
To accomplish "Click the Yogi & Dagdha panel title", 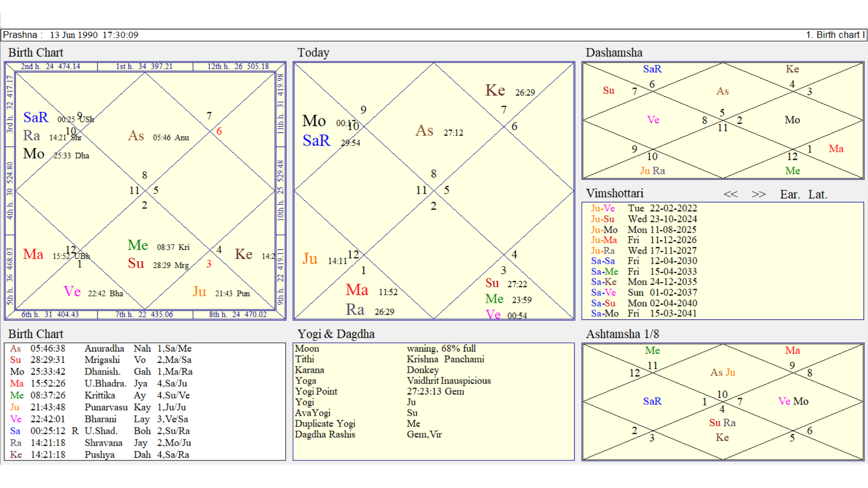I will [x=336, y=334].
